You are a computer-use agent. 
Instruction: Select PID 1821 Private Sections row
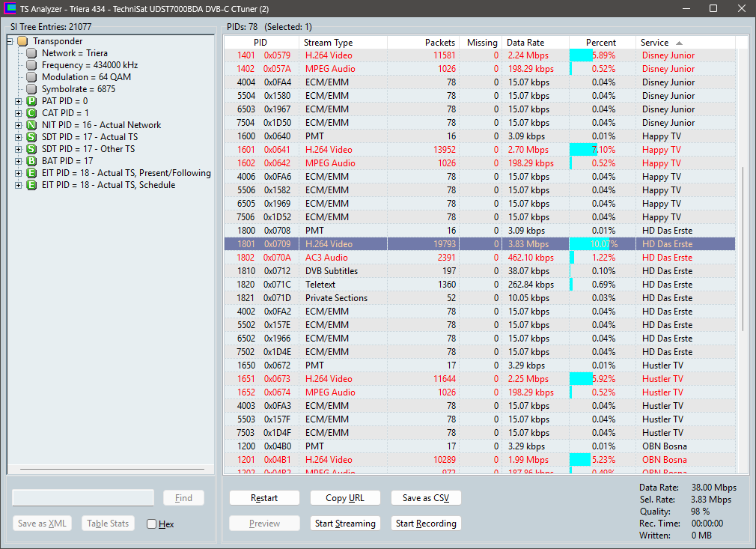pos(479,298)
